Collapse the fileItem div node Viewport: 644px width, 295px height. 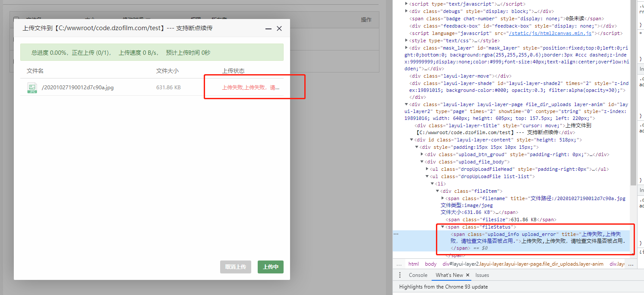(437, 191)
